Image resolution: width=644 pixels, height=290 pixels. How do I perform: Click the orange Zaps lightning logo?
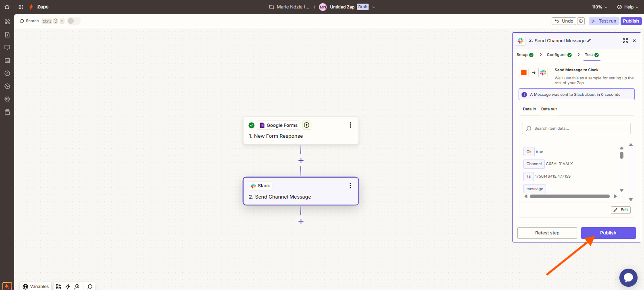[x=31, y=7]
